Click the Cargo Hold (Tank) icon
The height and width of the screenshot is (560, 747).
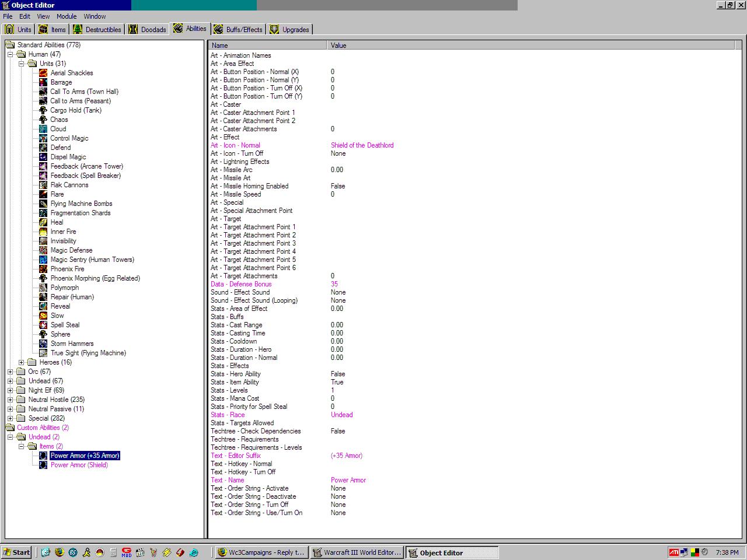coord(43,110)
